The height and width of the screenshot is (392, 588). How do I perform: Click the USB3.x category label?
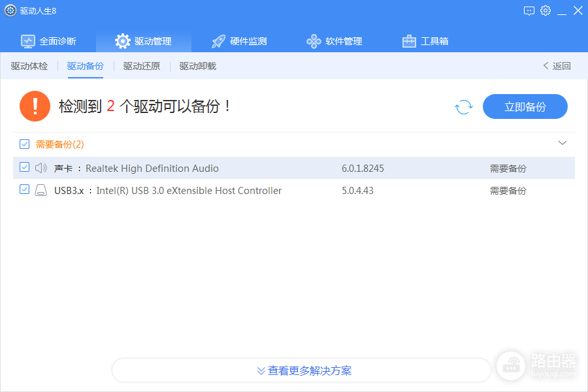(x=69, y=191)
